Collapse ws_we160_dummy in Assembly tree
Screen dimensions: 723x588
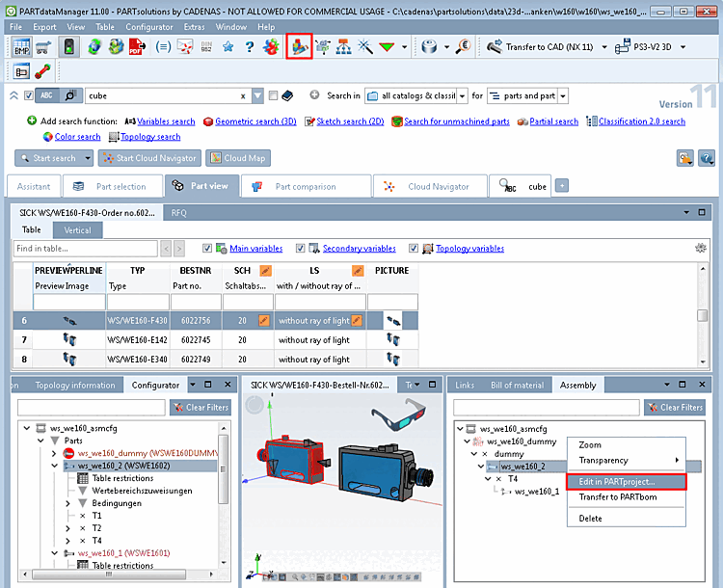click(468, 441)
